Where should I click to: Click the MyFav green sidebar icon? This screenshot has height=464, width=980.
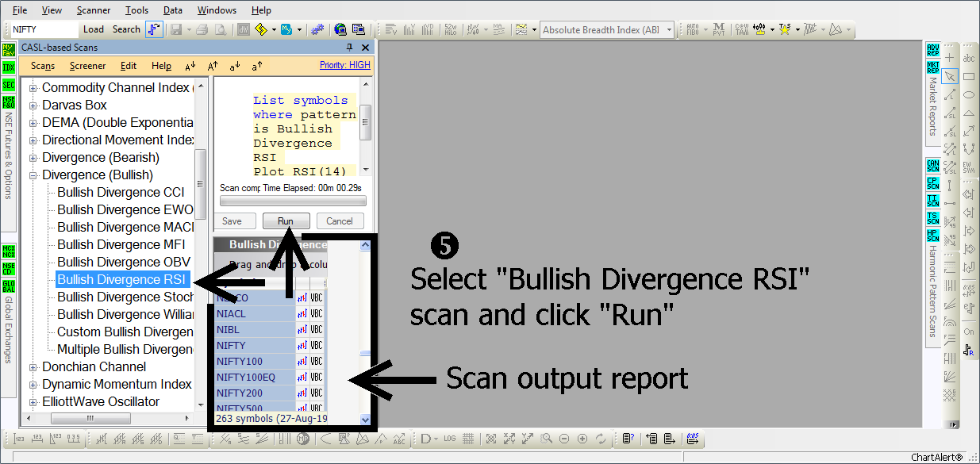click(x=9, y=50)
